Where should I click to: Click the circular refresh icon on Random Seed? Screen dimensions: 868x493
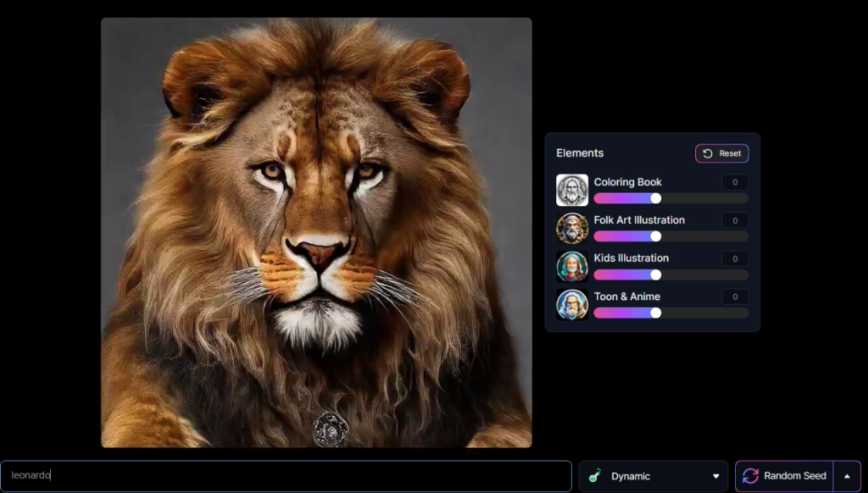[751, 476]
